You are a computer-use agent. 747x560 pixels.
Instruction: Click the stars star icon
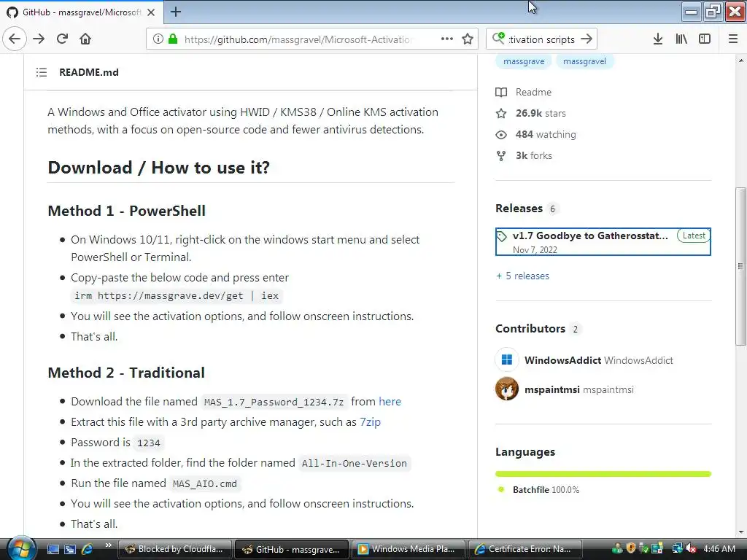point(501,113)
